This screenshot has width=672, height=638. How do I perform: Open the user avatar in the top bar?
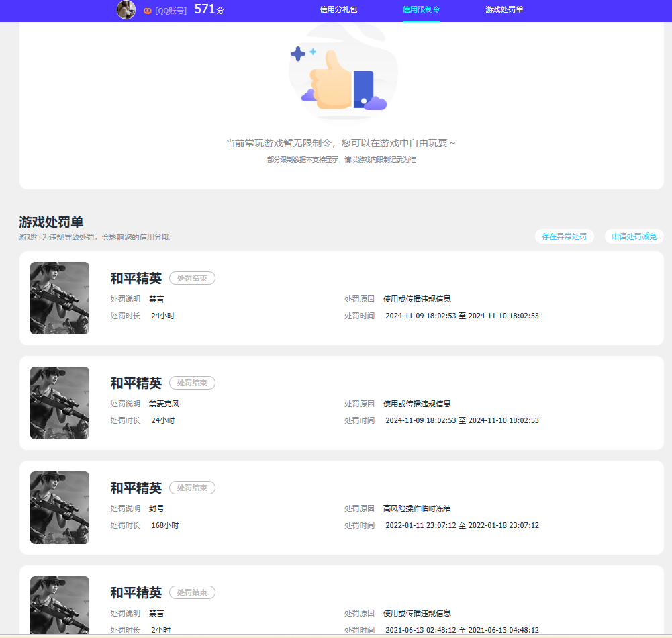coord(126,10)
